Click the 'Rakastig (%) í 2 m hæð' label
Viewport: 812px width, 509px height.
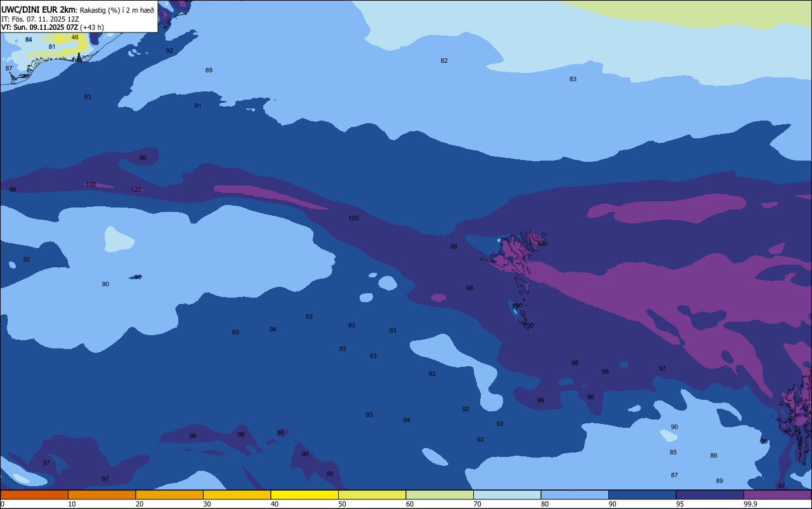pyautogui.click(x=117, y=10)
